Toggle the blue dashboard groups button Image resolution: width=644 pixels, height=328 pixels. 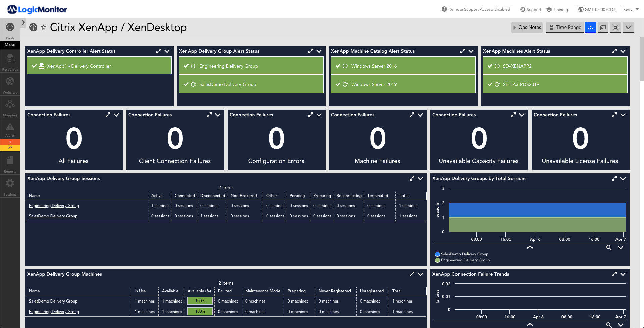click(591, 28)
